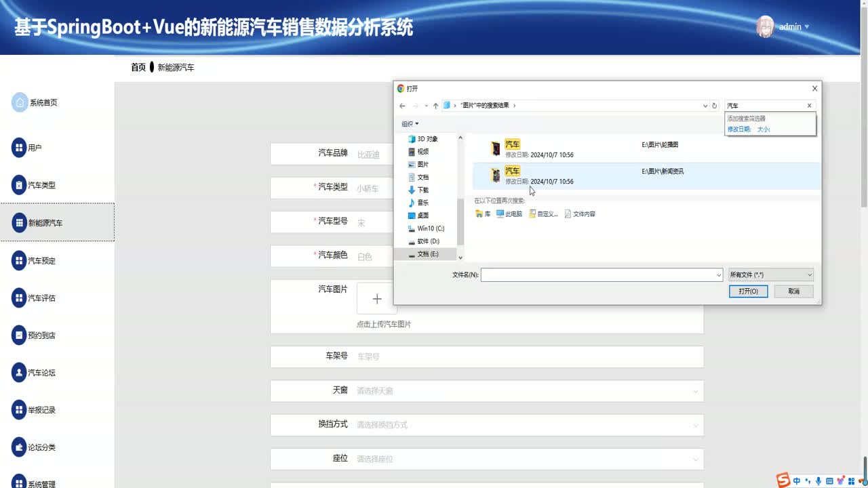Search again in 此电脑
The width and height of the screenshot is (868, 488).
[x=509, y=214]
